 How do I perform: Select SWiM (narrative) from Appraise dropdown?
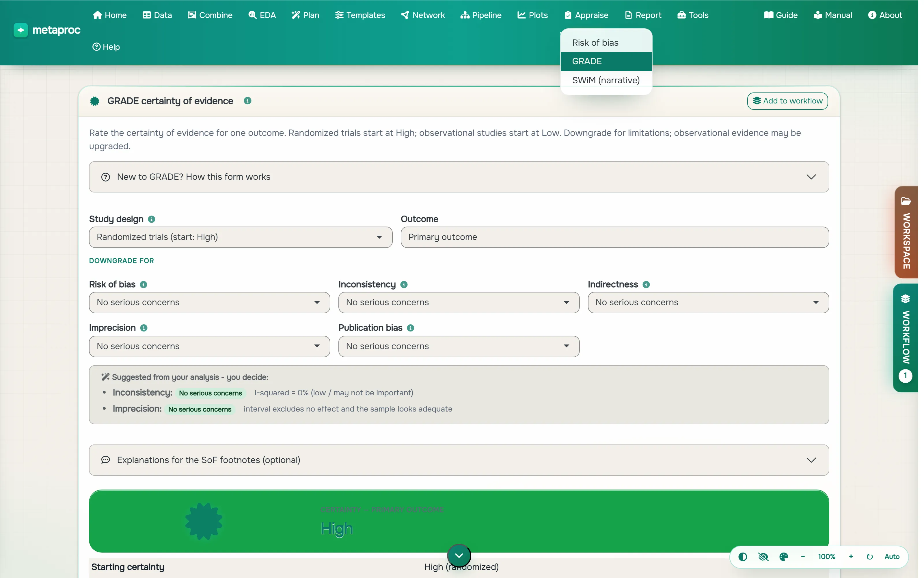(606, 80)
